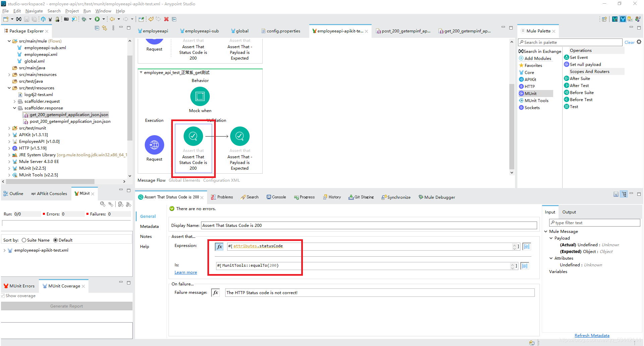Click Add Modules in palette
The image size is (644, 346).
[x=535, y=58]
